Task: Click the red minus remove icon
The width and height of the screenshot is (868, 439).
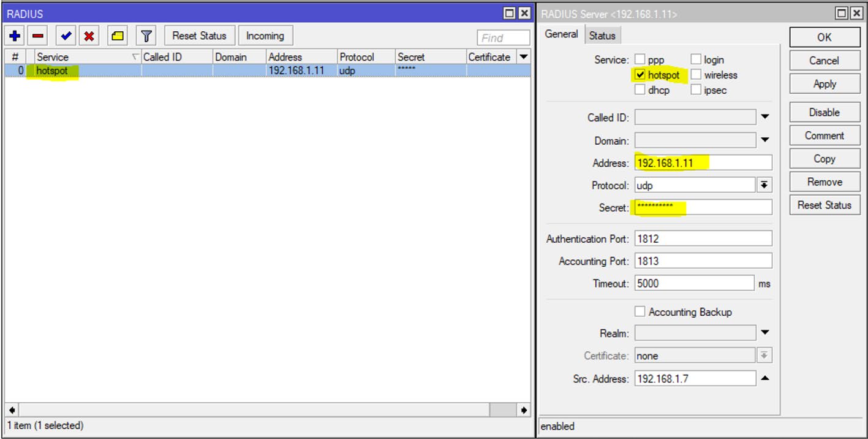Action: [37, 36]
